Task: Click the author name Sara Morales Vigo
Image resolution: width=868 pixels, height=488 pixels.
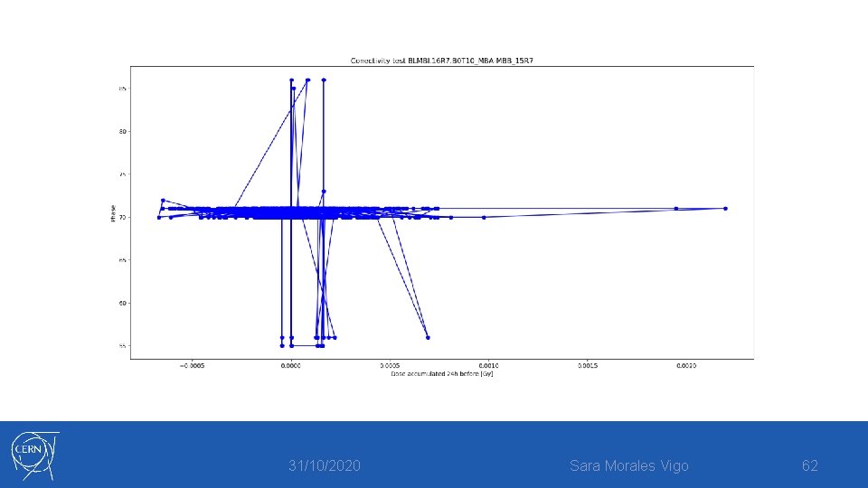Action: 629,466
